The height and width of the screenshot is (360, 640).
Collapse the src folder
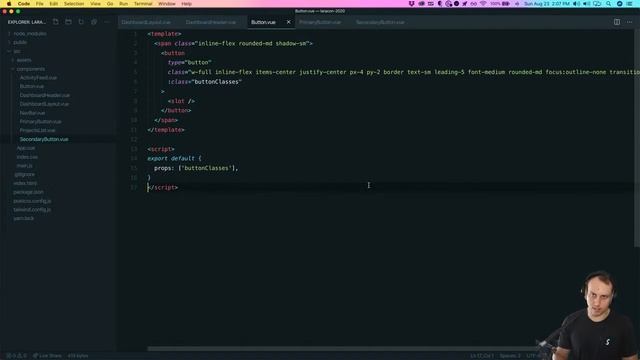(17, 51)
